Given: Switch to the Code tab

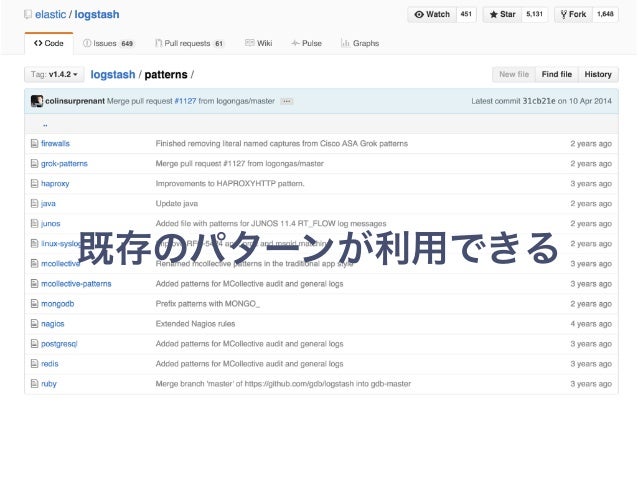Looking at the screenshot, I should 49,43.
